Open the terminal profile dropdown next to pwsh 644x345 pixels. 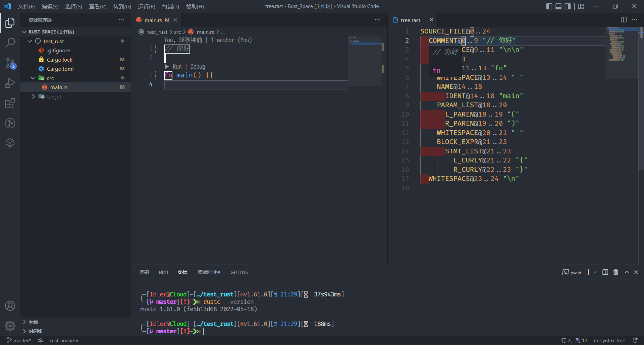(595, 272)
